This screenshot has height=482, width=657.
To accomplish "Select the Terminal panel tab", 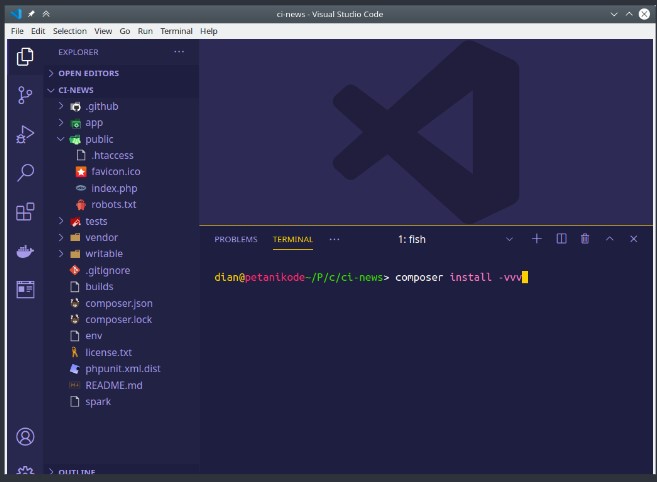I will 293,239.
